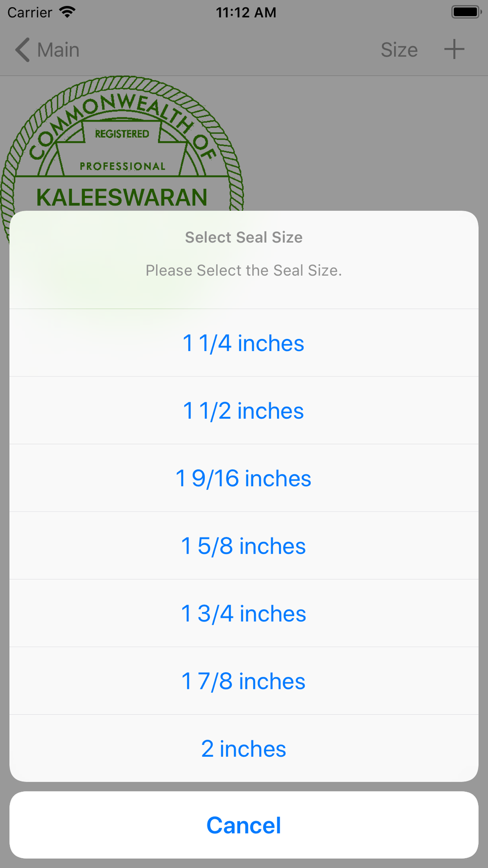Choose the 1 3/4 inches option
Screen dimensions: 488x868
pyautogui.click(x=244, y=613)
